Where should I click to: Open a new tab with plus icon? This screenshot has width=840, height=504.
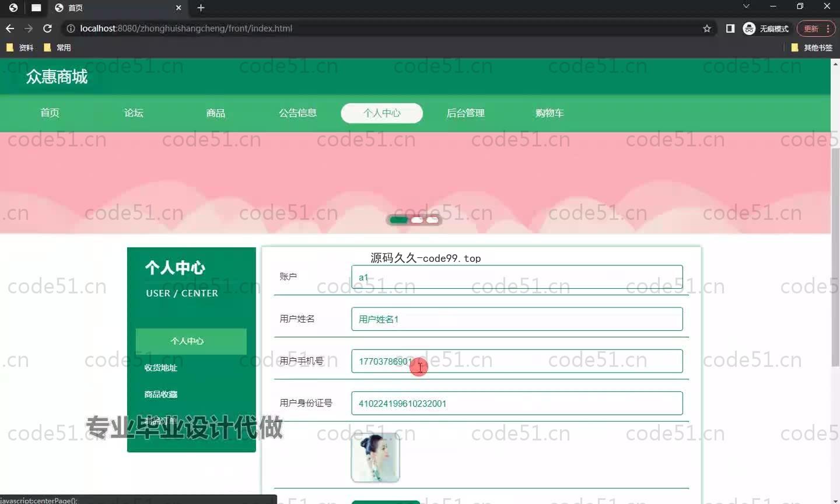pos(201,8)
